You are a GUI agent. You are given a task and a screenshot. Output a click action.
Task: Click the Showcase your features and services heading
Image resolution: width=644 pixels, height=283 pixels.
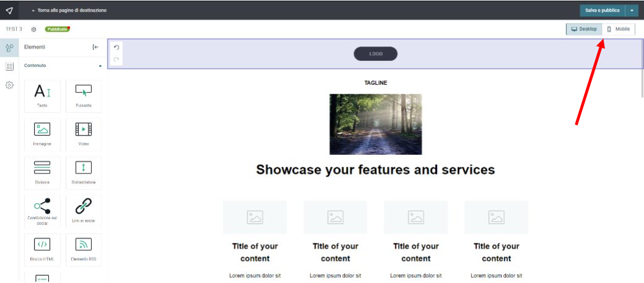tap(376, 170)
